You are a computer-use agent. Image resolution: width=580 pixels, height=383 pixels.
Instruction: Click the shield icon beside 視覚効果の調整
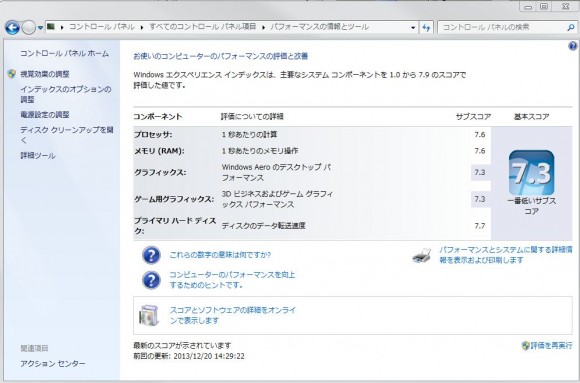tap(12, 74)
